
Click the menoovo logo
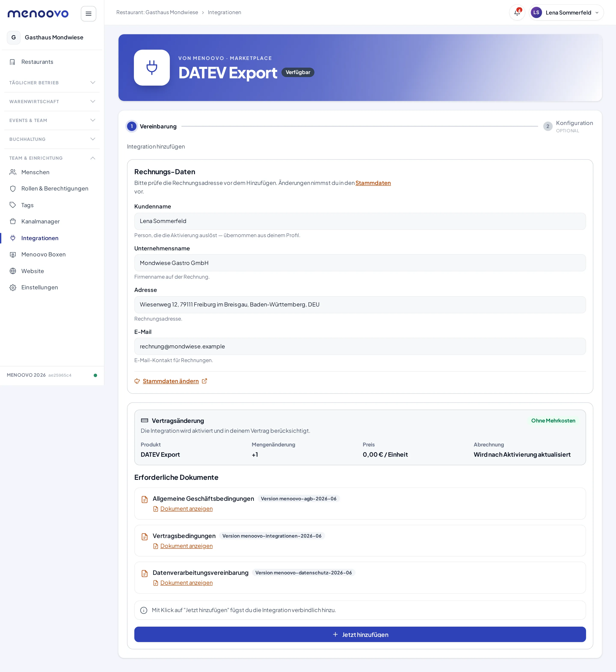(38, 14)
